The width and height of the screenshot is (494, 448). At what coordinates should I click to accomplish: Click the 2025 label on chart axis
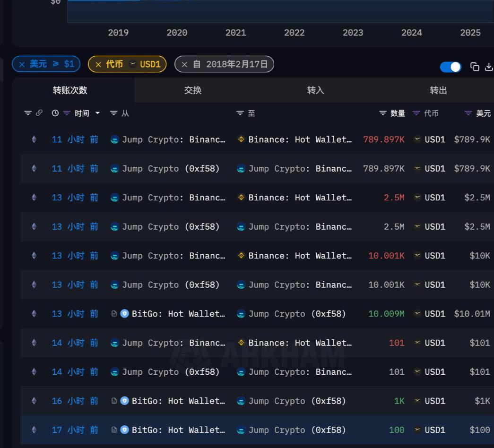[470, 33]
